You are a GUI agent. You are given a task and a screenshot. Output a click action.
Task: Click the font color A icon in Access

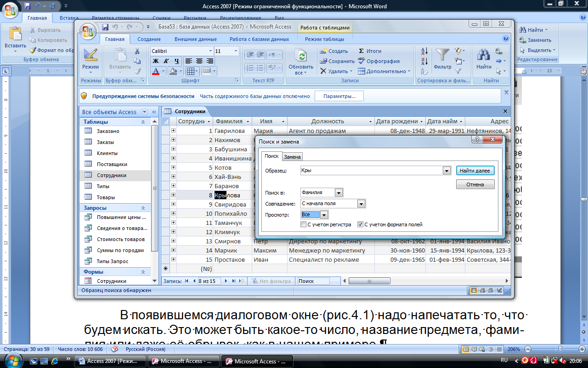[155, 71]
